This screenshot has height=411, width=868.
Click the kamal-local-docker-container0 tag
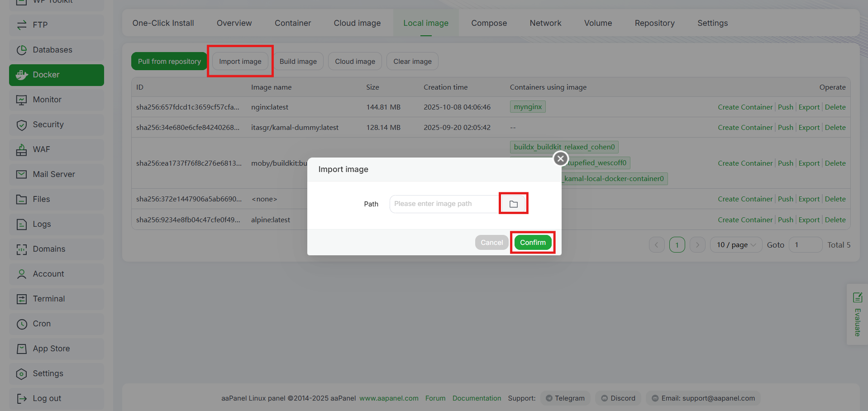[614, 179]
